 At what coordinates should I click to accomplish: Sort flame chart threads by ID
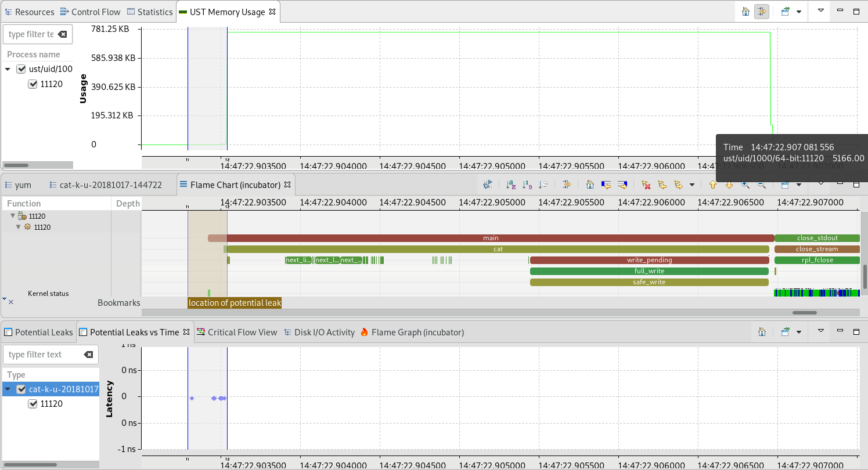pyautogui.click(x=527, y=185)
